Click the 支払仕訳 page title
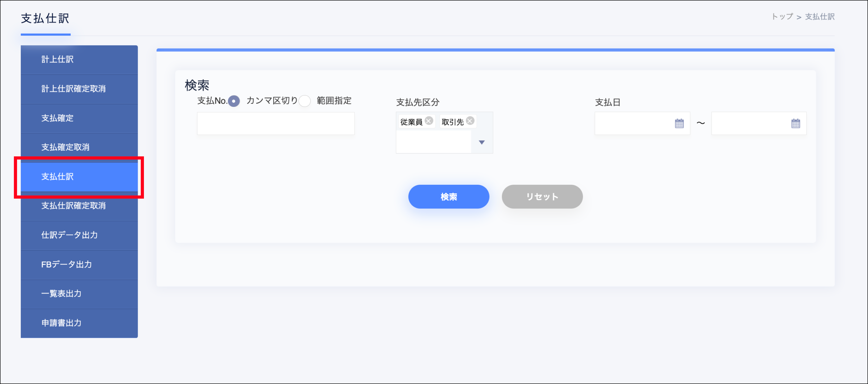The image size is (868, 384). point(45,19)
